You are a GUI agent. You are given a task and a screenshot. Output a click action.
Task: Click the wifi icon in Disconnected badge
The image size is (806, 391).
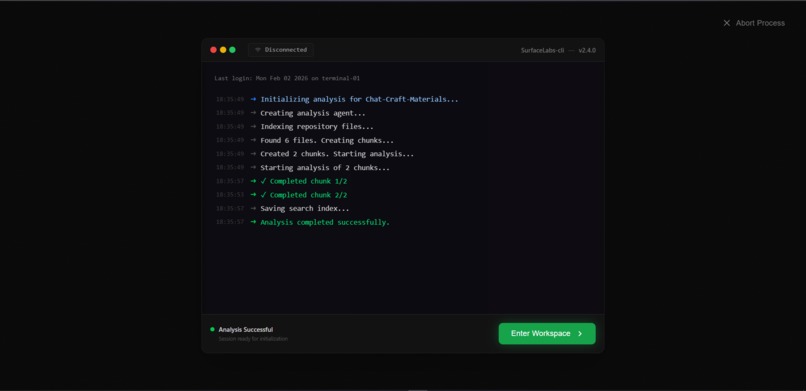[258, 50]
